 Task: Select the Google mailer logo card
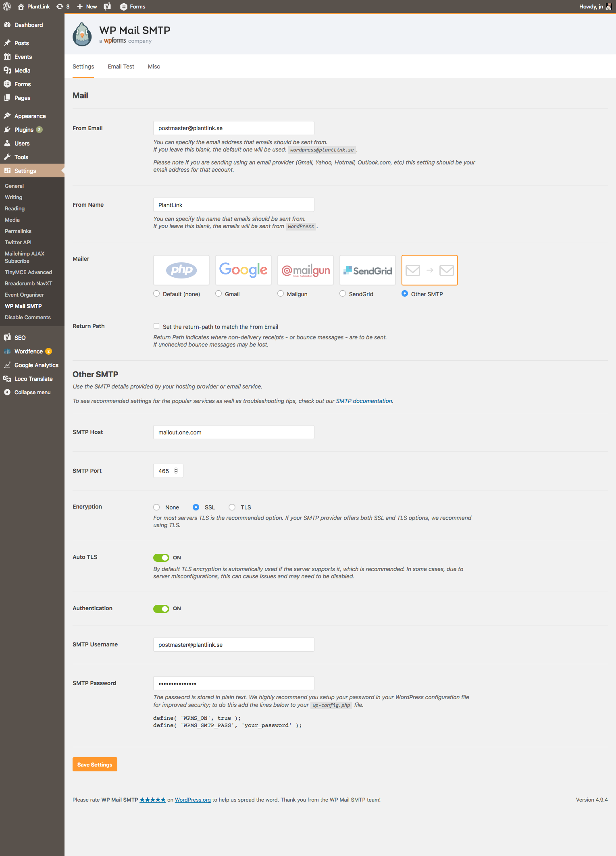tap(243, 270)
